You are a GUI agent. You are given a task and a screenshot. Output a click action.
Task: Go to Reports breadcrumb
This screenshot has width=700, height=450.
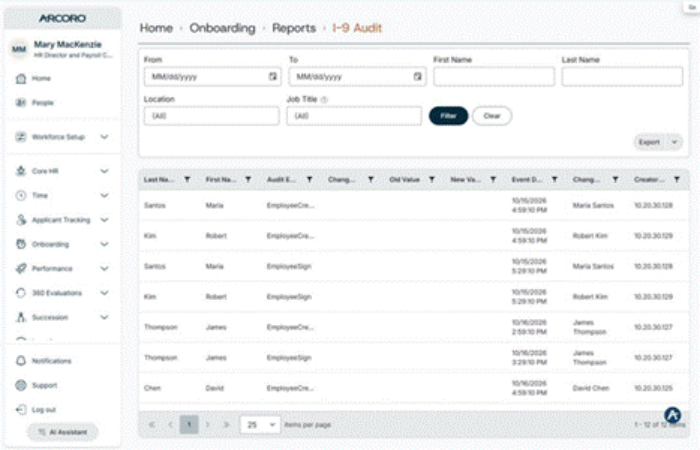tap(294, 28)
